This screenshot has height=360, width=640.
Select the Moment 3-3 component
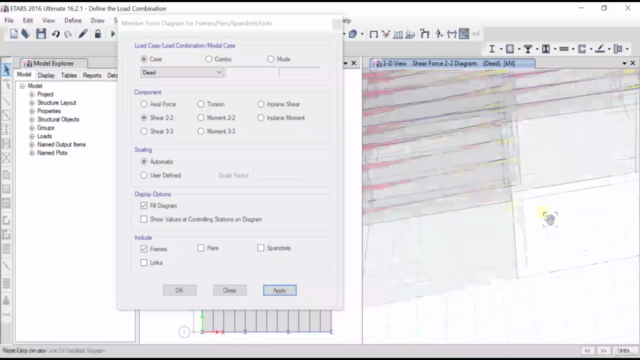tap(200, 131)
